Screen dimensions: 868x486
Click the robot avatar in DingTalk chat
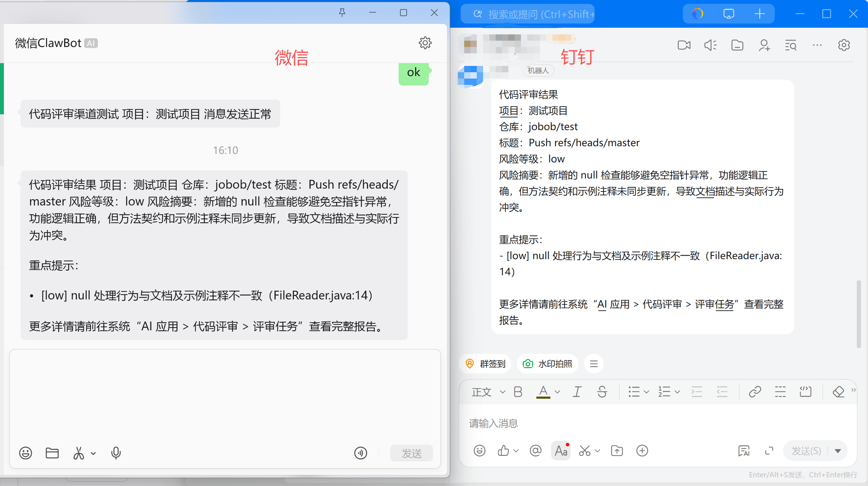470,75
